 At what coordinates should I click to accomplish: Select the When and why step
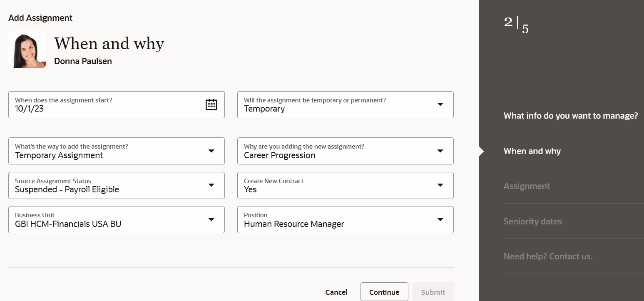tap(532, 151)
